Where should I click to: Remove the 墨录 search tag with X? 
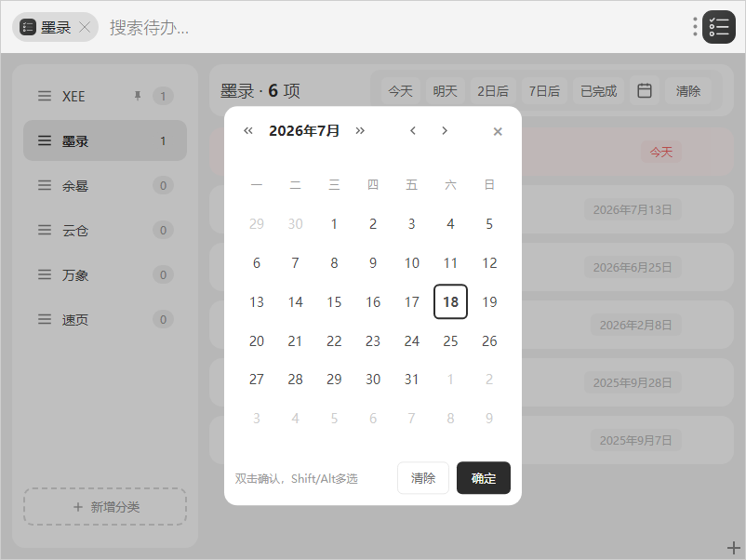(x=85, y=27)
